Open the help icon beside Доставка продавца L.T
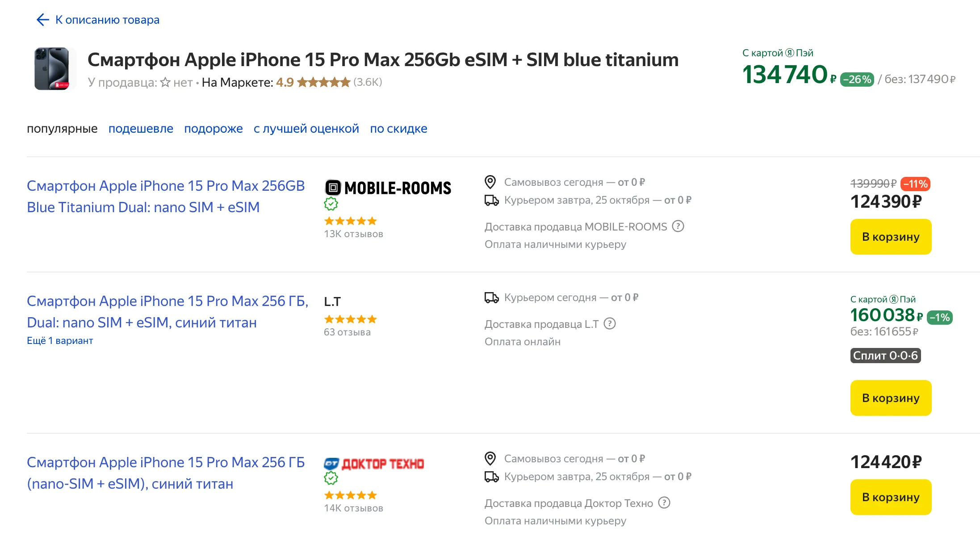980x536 pixels. (x=610, y=324)
